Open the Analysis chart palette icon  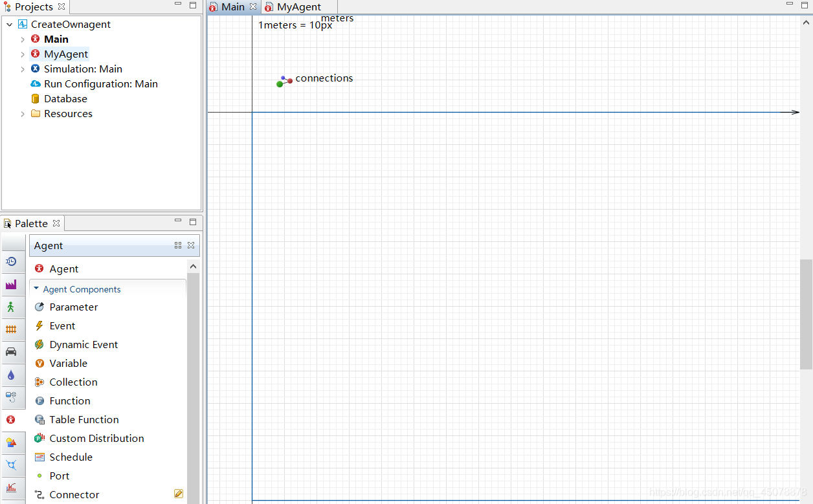(11, 488)
